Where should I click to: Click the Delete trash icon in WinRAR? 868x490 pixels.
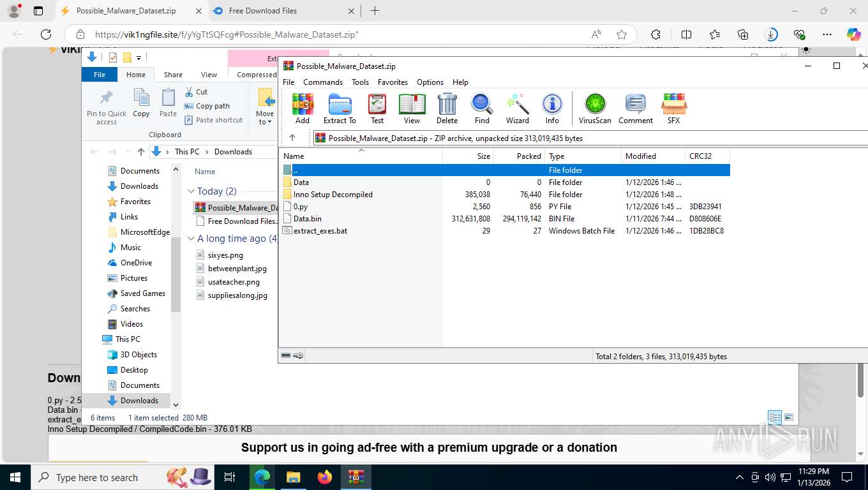pos(447,108)
